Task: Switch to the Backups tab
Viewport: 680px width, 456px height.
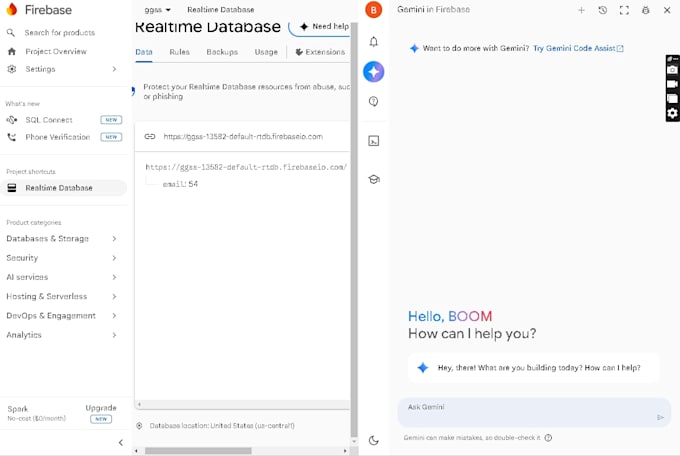Action: click(x=222, y=52)
